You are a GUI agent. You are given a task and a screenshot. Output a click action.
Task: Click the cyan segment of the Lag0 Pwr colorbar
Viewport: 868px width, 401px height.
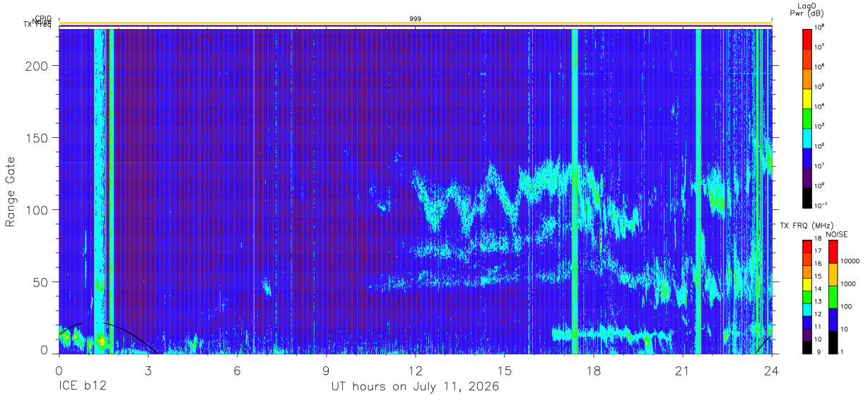[807, 136]
